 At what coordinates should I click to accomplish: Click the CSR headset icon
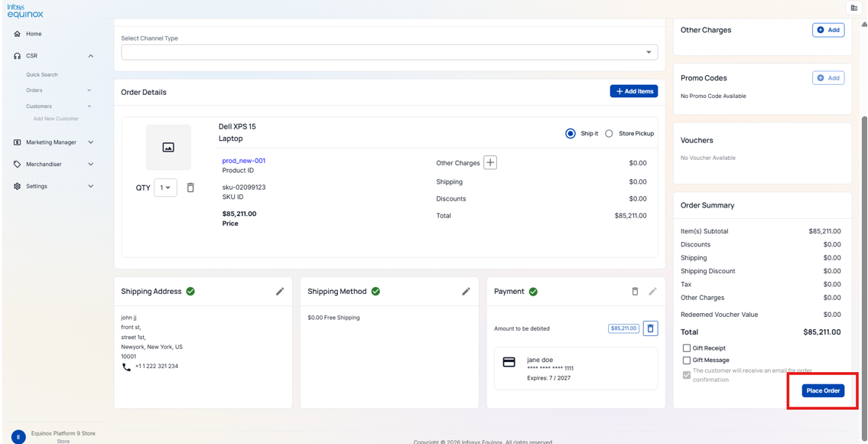(x=17, y=56)
